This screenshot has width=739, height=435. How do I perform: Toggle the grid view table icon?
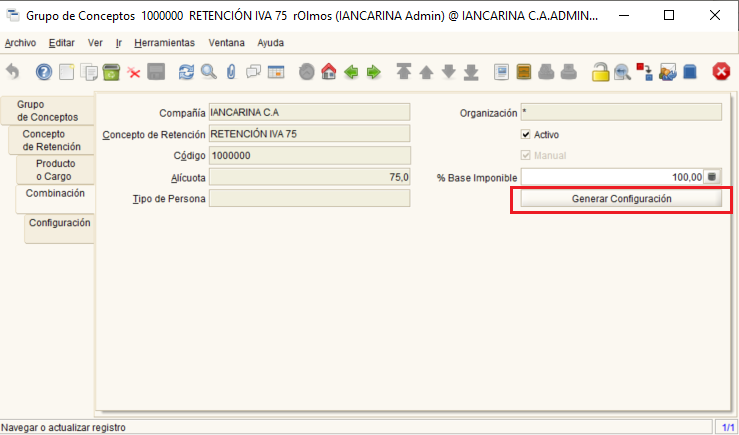click(276, 72)
